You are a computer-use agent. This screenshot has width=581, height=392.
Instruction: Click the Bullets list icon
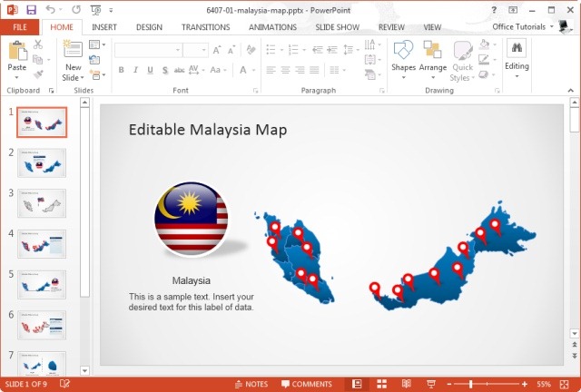tap(271, 50)
